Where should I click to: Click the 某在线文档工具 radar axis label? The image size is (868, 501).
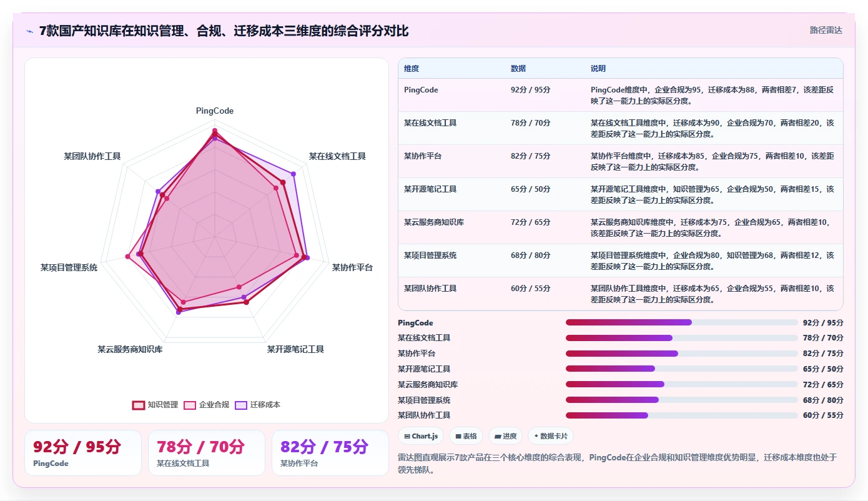point(337,156)
